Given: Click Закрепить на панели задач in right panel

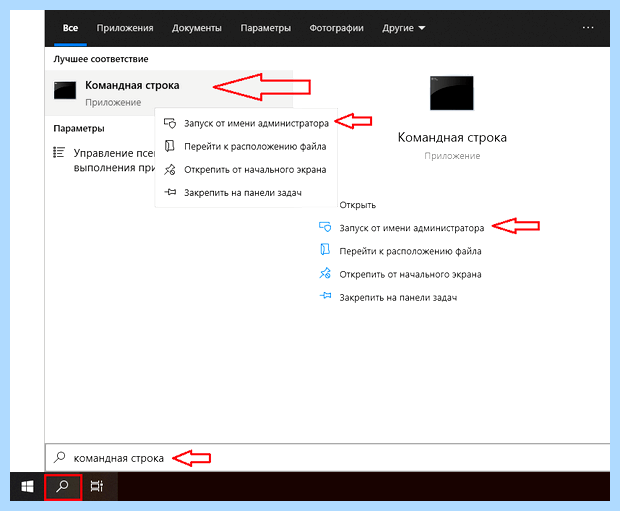Looking at the screenshot, I should (x=398, y=297).
